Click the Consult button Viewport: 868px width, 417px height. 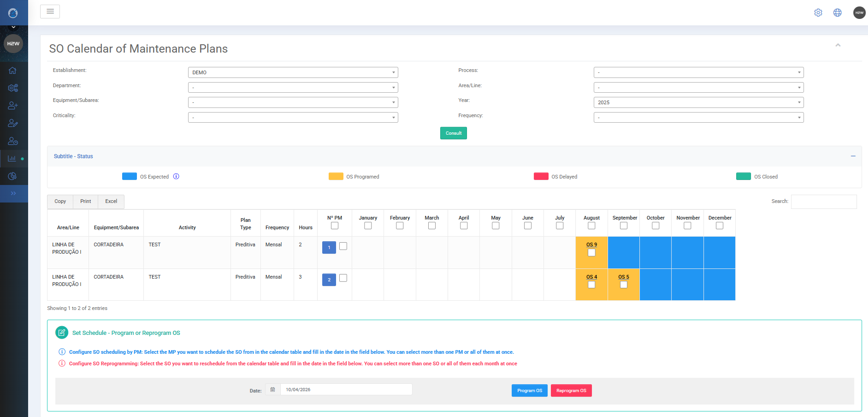click(x=453, y=133)
